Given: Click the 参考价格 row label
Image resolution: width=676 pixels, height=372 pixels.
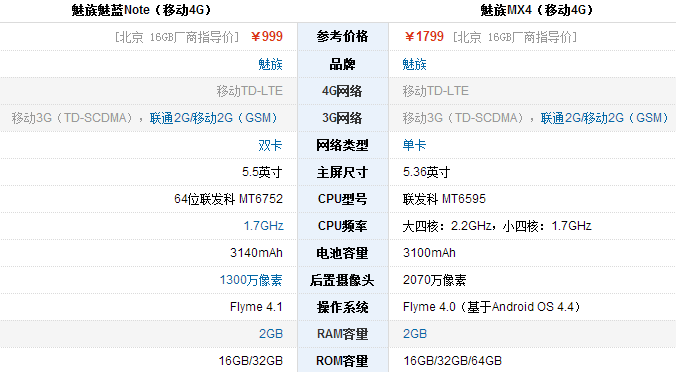Looking at the screenshot, I should point(342,37).
